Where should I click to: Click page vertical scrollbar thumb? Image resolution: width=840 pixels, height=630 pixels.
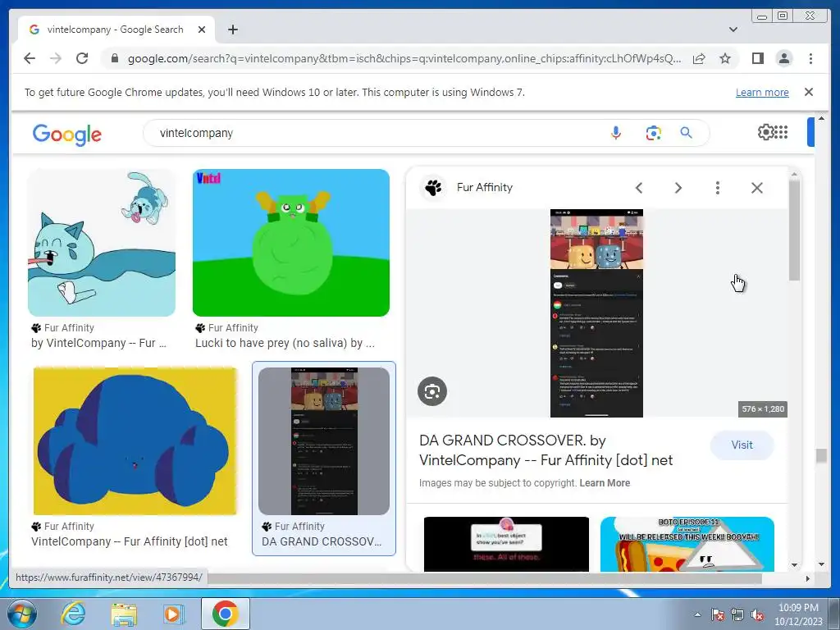[821, 456]
